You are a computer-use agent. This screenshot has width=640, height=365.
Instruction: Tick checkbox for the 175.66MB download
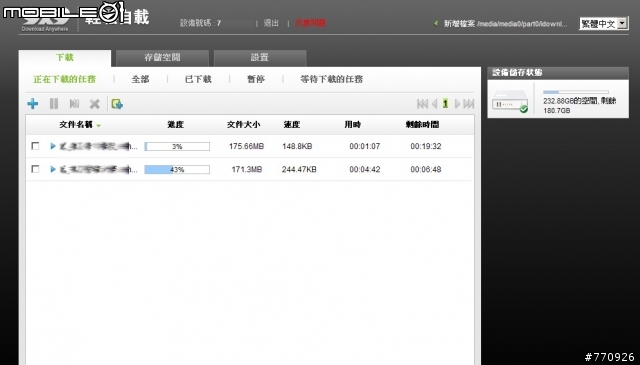pos(36,146)
